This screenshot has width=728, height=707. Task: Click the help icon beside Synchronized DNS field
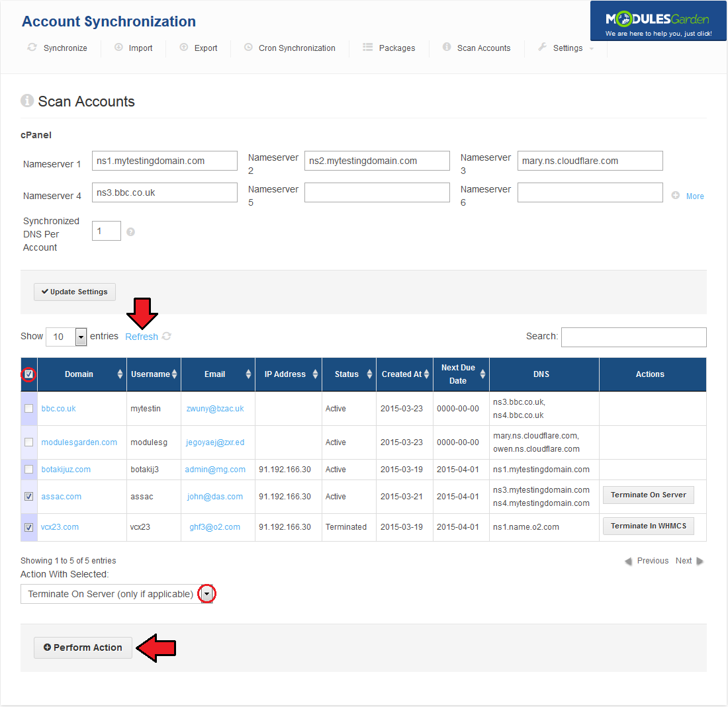click(x=131, y=232)
